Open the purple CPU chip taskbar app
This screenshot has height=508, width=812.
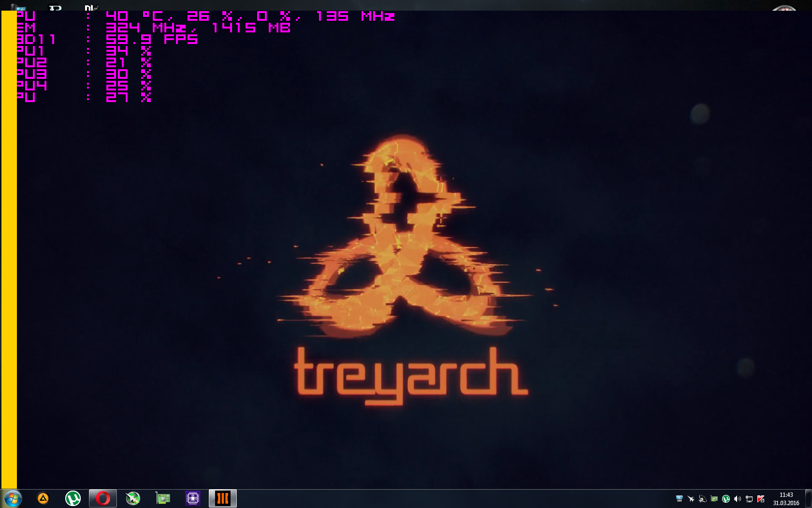[193, 498]
